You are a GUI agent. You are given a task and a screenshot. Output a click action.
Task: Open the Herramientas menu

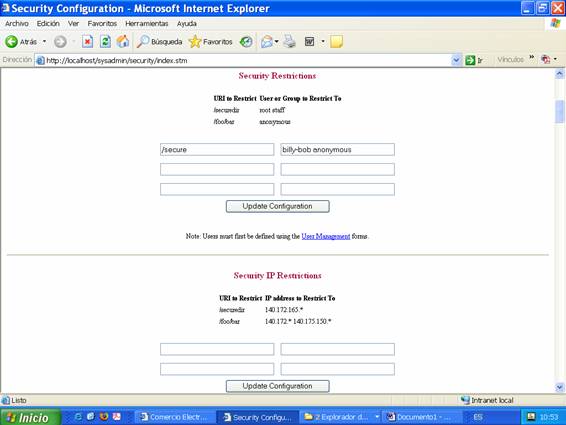(x=147, y=23)
